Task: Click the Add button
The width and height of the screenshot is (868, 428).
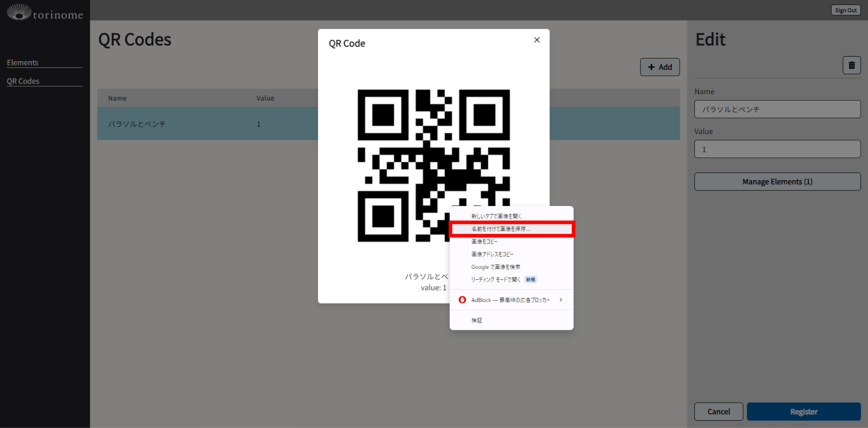Action: pyautogui.click(x=659, y=67)
